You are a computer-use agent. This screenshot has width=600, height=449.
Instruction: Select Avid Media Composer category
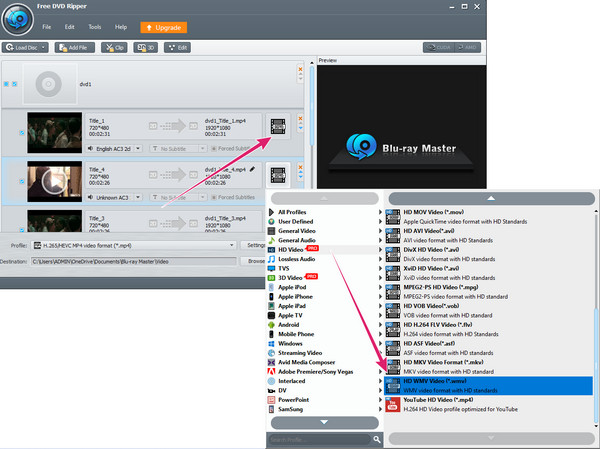(325, 362)
